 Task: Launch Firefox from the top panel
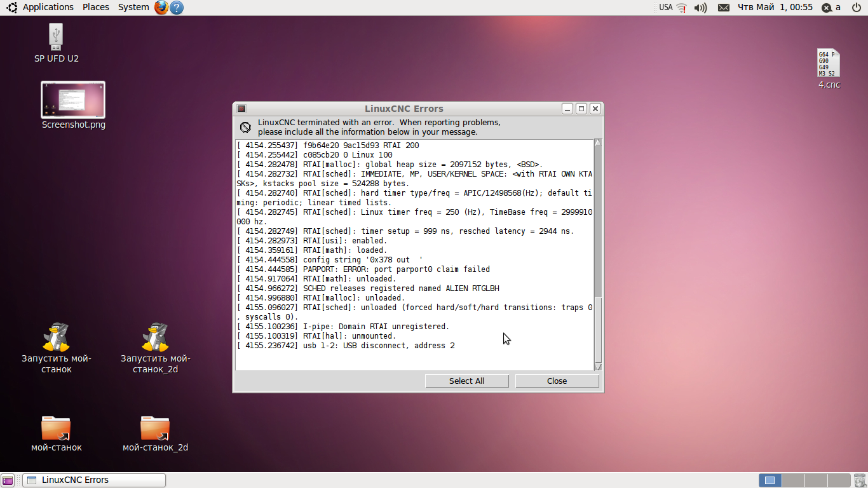click(161, 7)
